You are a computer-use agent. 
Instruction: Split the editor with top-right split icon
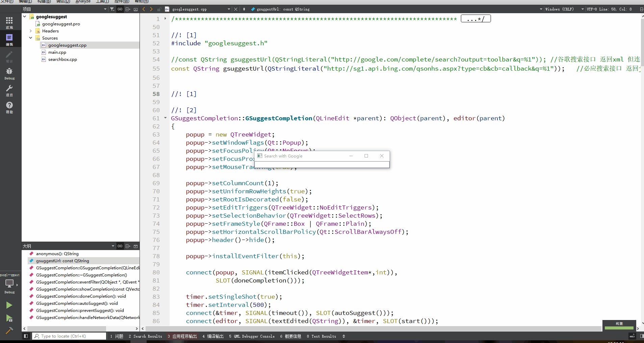(641, 9)
